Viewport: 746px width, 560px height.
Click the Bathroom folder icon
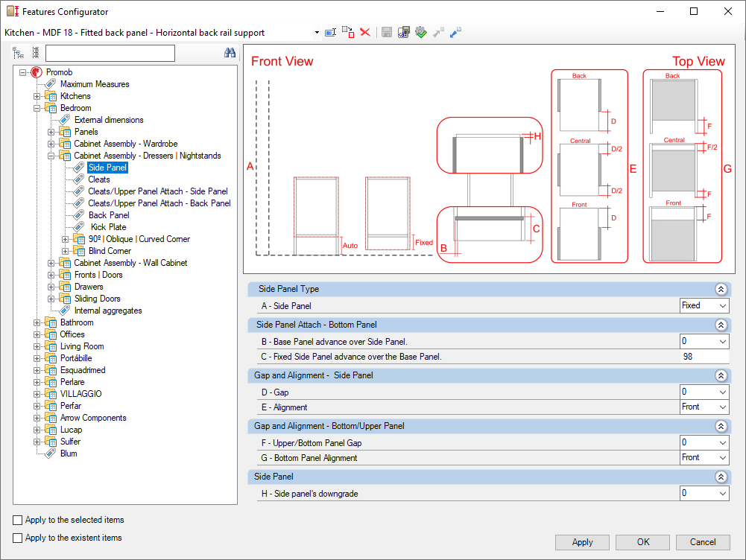click(51, 322)
